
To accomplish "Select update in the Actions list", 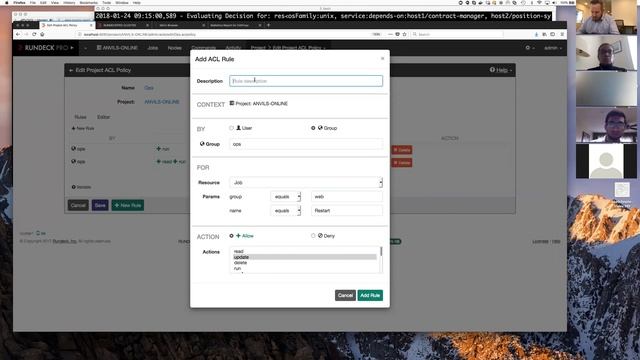I will click(x=304, y=257).
